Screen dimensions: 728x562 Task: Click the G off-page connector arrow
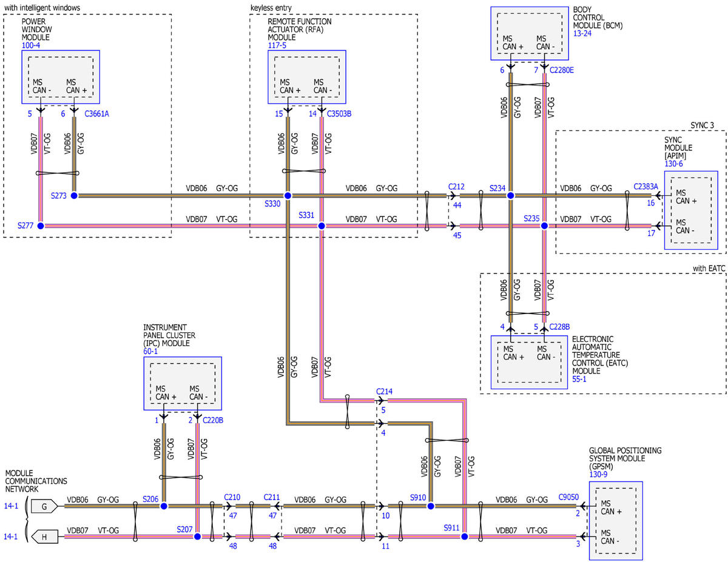[x=45, y=505]
